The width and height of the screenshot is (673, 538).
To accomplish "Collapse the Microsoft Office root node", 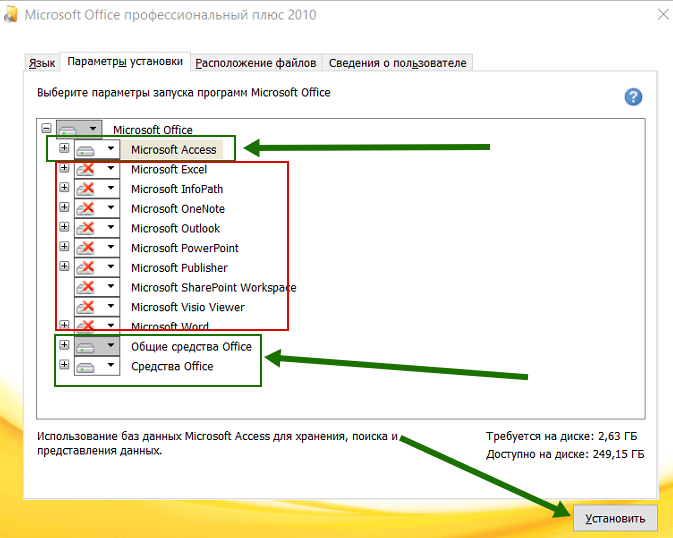I will 46,128.
